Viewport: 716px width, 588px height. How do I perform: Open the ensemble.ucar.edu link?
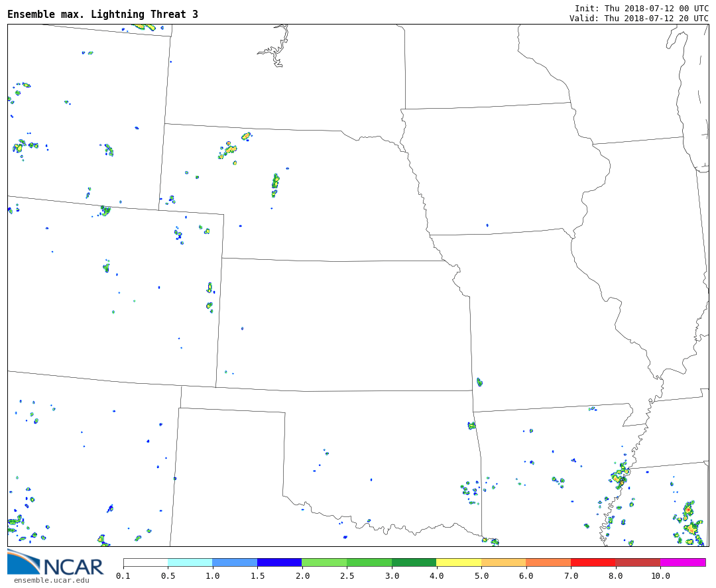click(51, 581)
